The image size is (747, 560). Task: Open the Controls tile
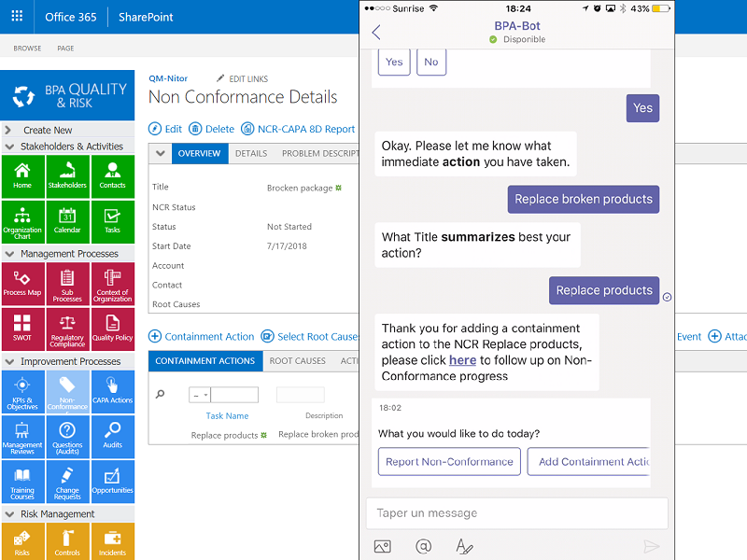pos(67,542)
